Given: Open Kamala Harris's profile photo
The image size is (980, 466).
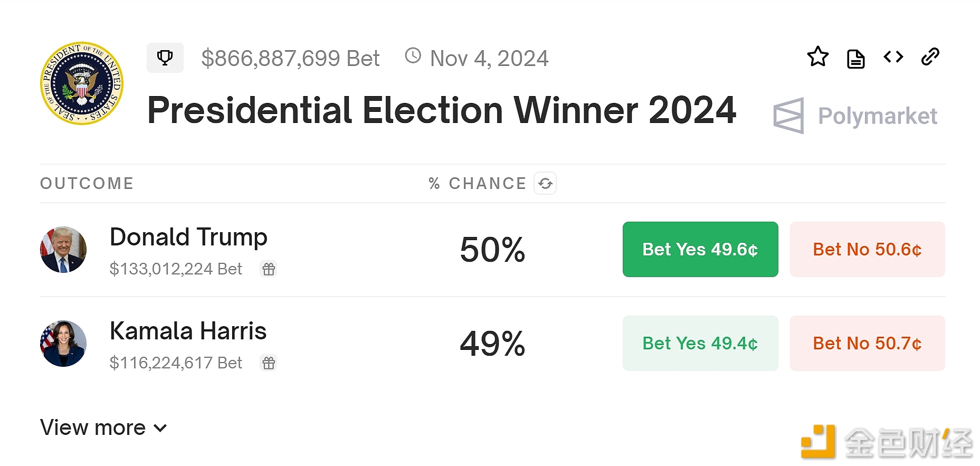Looking at the screenshot, I should tap(63, 344).
